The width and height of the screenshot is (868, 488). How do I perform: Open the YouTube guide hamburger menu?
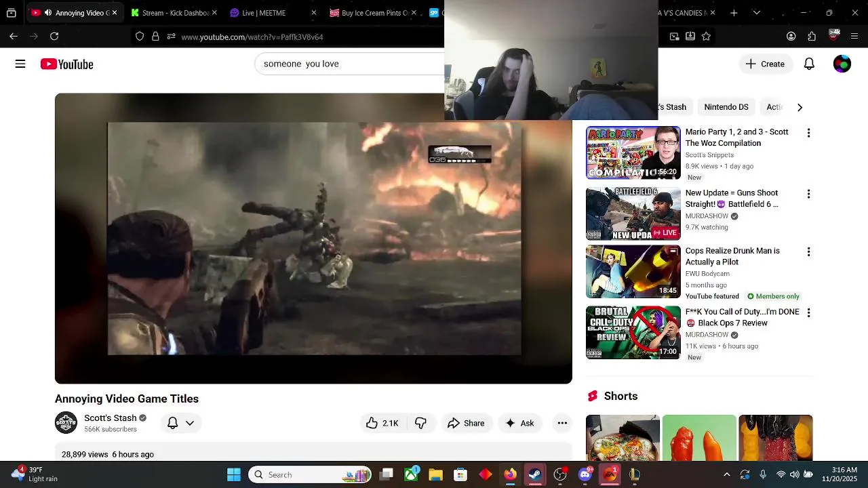(x=20, y=64)
